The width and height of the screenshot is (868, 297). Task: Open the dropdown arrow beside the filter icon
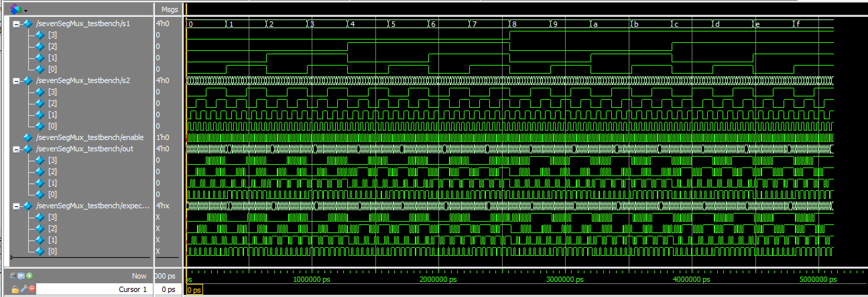25,10
